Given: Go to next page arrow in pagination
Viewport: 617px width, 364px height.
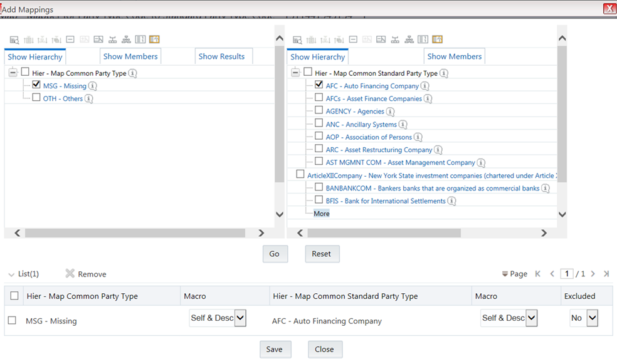Looking at the screenshot, I should tap(593, 274).
